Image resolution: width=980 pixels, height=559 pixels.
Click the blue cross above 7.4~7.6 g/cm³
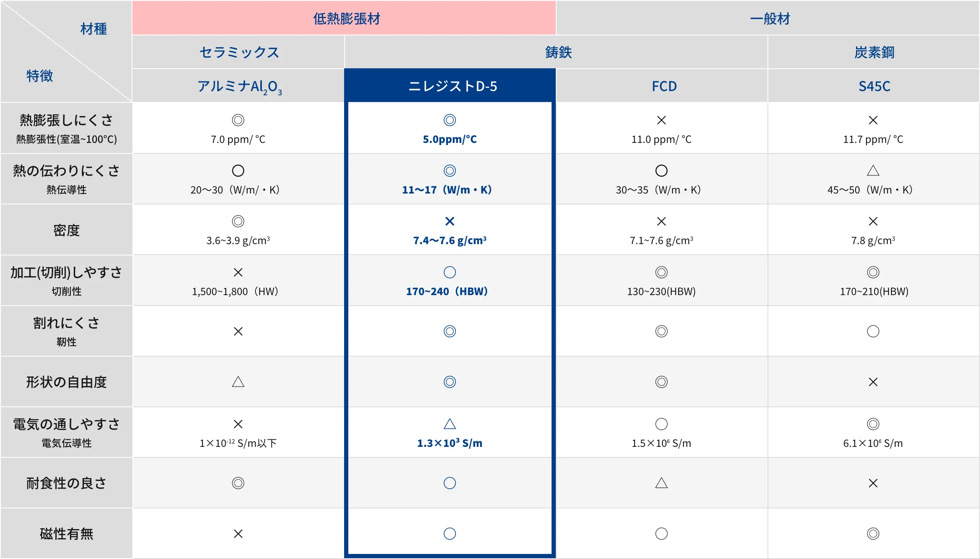[x=450, y=221]
